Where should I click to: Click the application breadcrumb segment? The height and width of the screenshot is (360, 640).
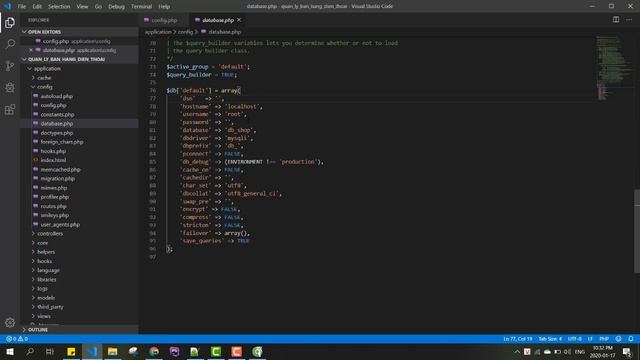click(x=158, y=32)
